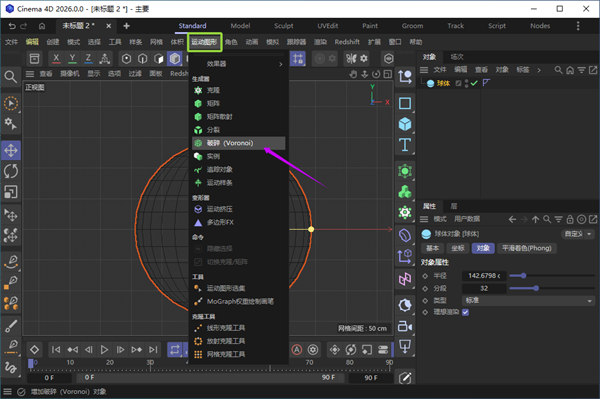Switch to the Sculpt layout tab
600x399 pixels.
284,26
